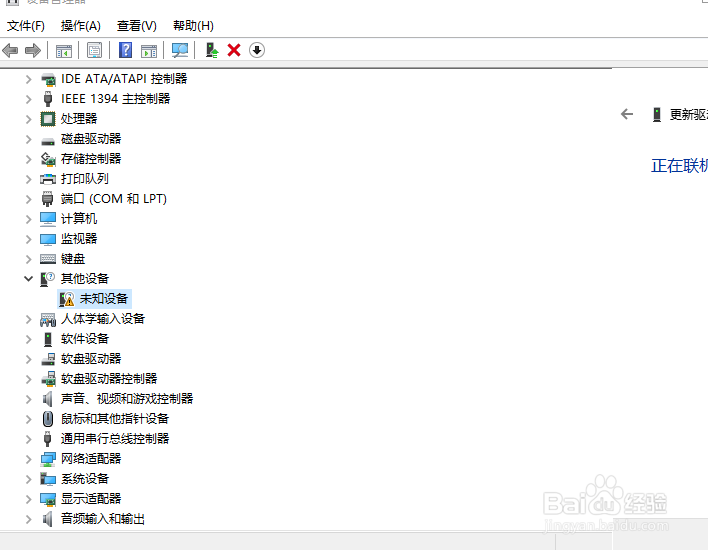The width and height of the screenshot is (708, 550).
Task: Click the Forward arrow toolbar button
Action: 33,50
